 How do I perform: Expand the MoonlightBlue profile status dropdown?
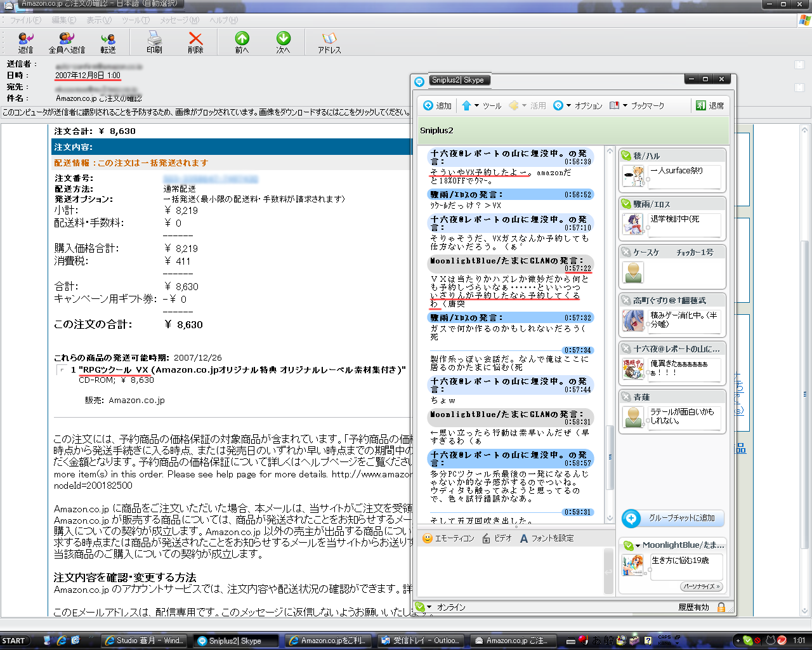tap(637, 545)
